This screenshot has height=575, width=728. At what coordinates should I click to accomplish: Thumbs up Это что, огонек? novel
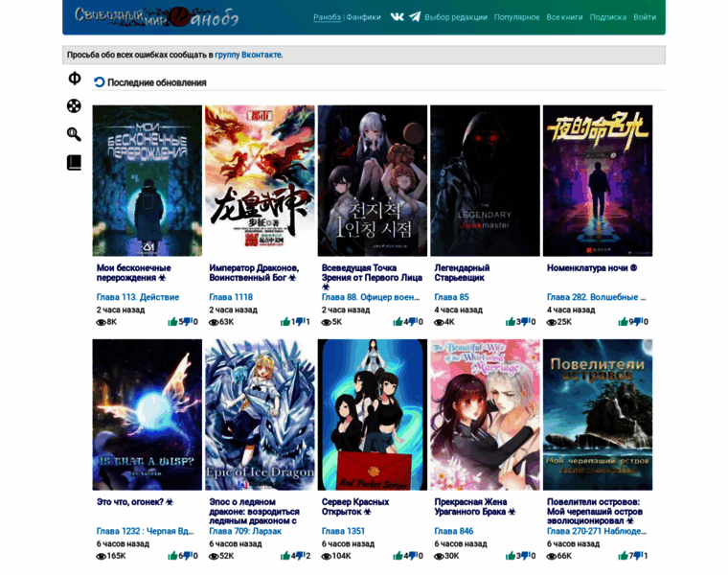(x=172, y=556)
